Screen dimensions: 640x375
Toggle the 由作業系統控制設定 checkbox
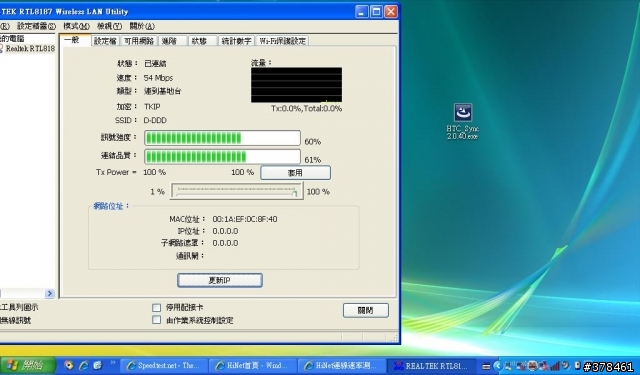tap(156, 320)
